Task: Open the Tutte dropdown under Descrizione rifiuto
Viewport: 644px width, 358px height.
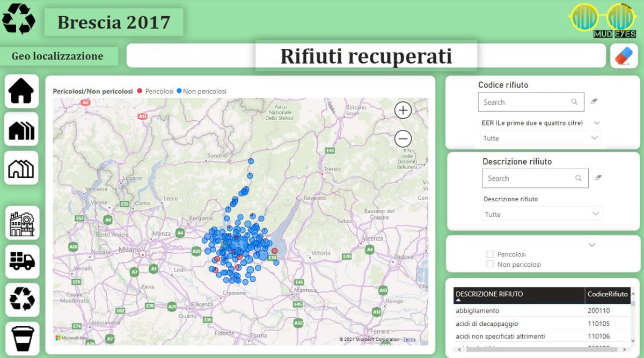Action: (x=542, y=214)
